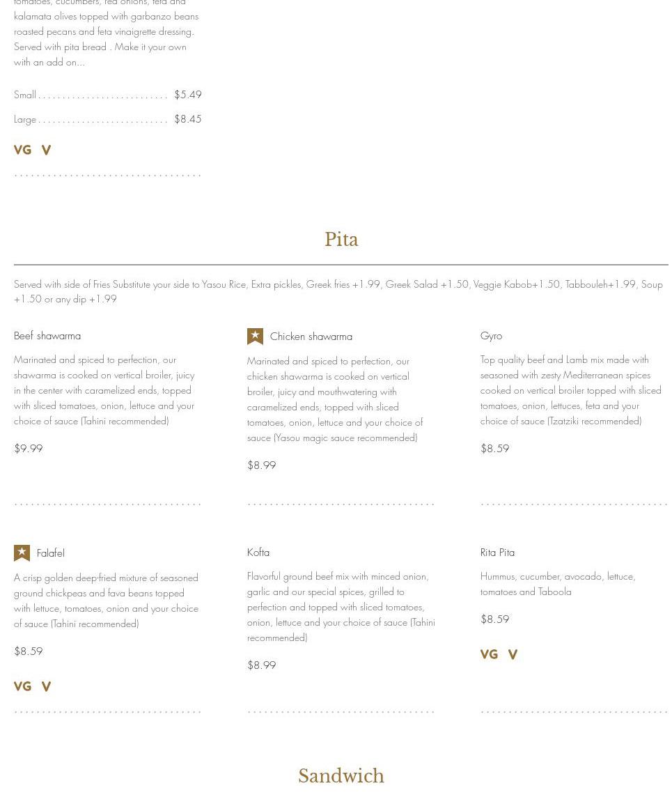Select the Large size $8.45 price
Viewport: 672px width, 795px height.
[x=187, y=119]
